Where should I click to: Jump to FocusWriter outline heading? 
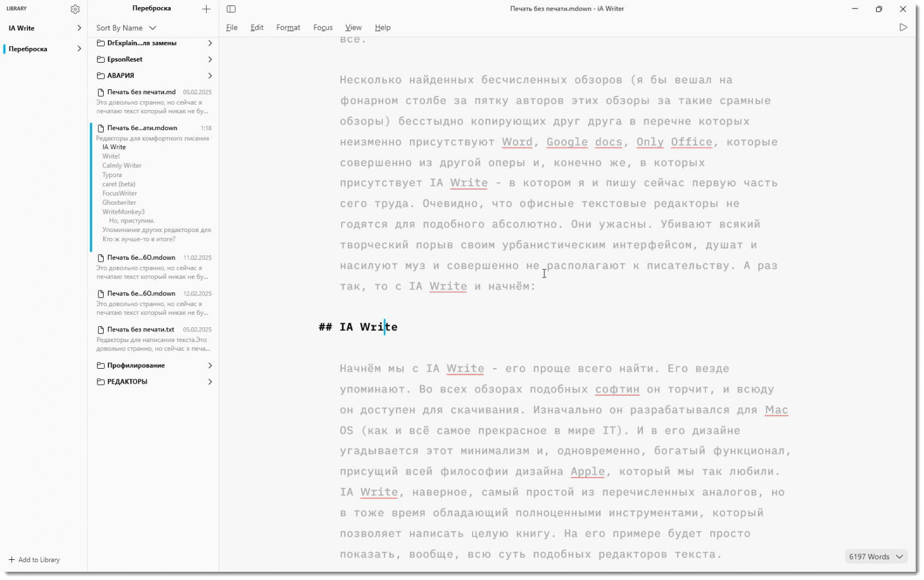120,194
